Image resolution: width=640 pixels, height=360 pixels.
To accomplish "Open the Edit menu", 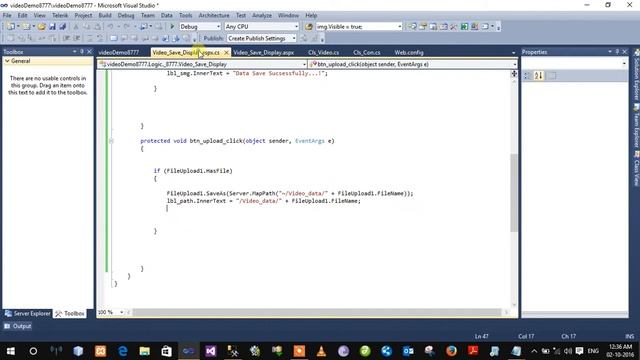I will coord(22,16).
